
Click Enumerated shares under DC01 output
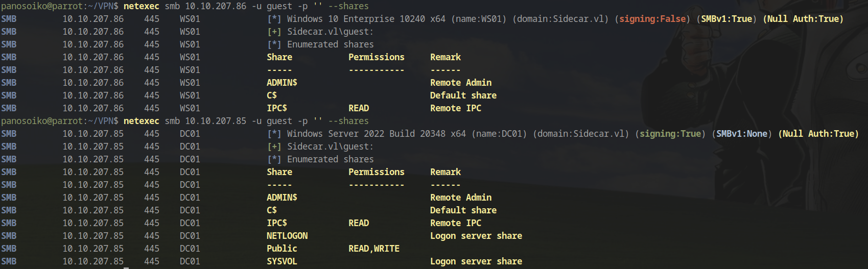pos(330,159)
